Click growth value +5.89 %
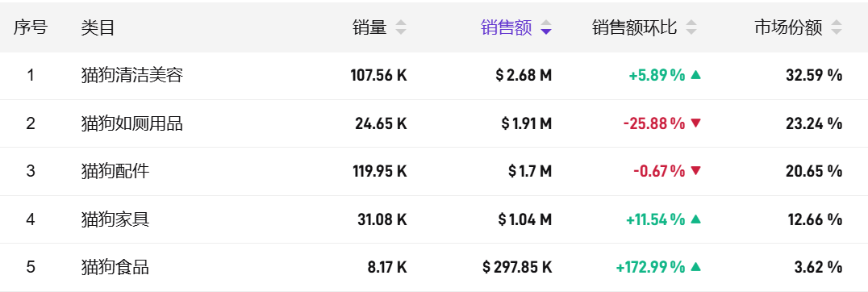The image size is (868, 292). [x=657, y=75]
